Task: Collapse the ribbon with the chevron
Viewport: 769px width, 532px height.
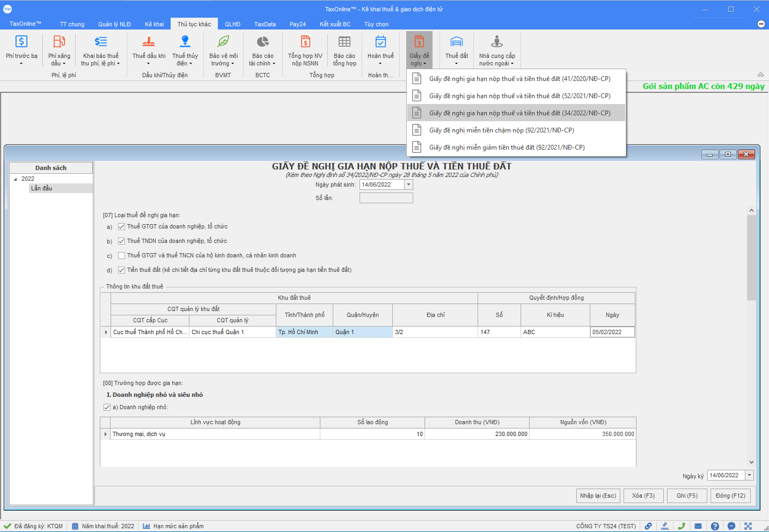Action: pyautogui.click(x=760, y=75)
